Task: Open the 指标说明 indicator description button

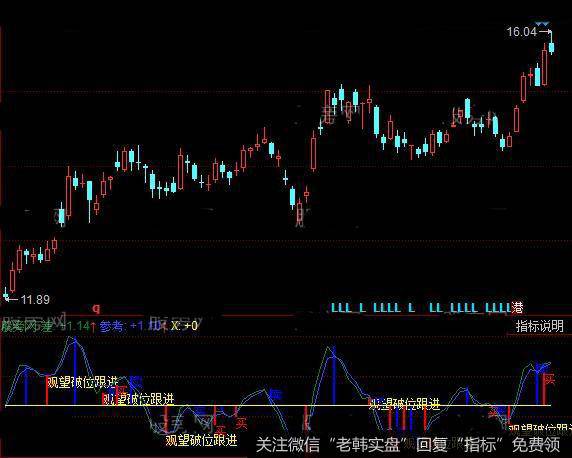Action: pos(540,326)
